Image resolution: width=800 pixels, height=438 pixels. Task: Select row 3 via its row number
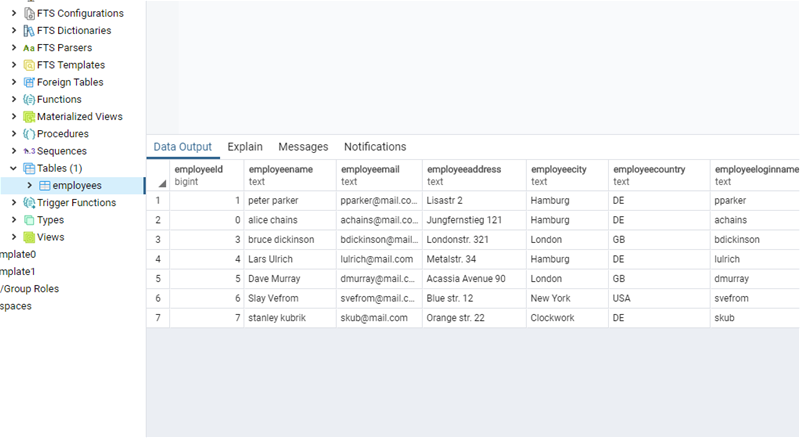(x=157, y=240)
